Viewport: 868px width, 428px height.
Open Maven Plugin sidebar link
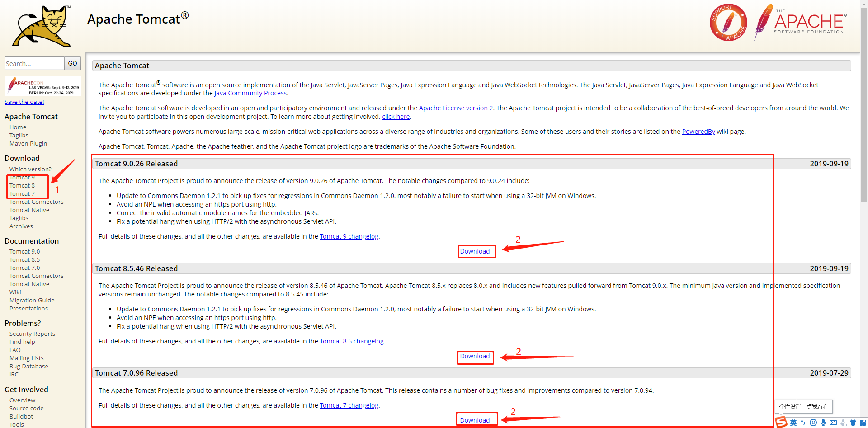[x=28, y=144]
